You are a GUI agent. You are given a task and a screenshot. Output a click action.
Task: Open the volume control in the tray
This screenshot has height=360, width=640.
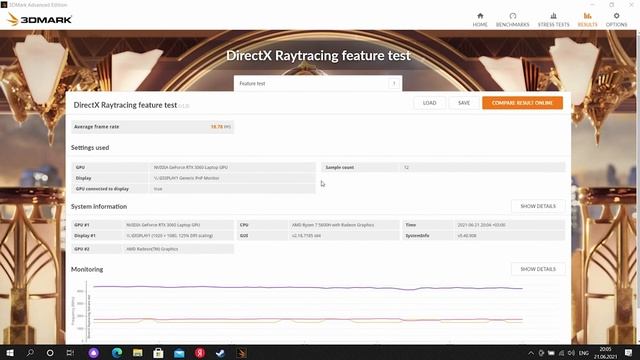571,353
